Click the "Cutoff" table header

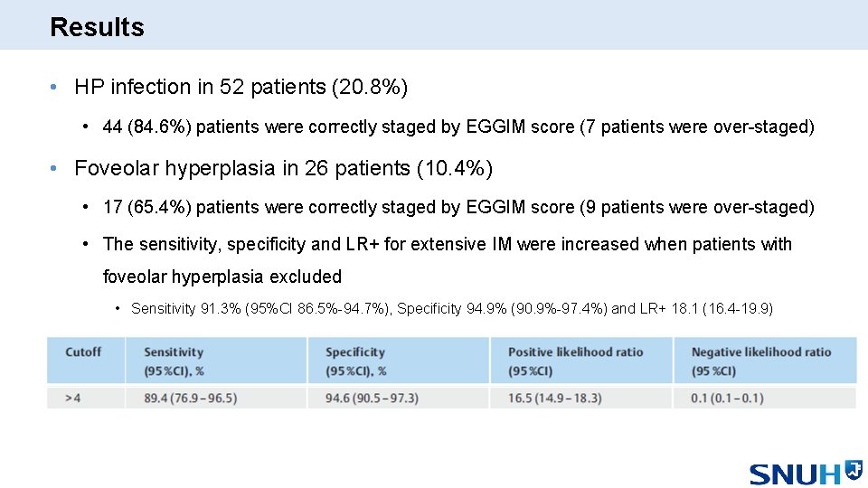point(83,352)
